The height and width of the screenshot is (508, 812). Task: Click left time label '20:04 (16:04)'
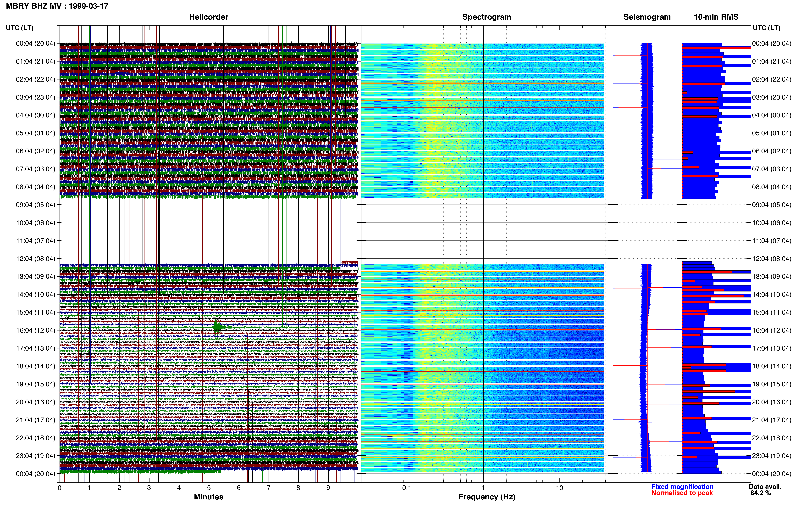click(36, 402)
